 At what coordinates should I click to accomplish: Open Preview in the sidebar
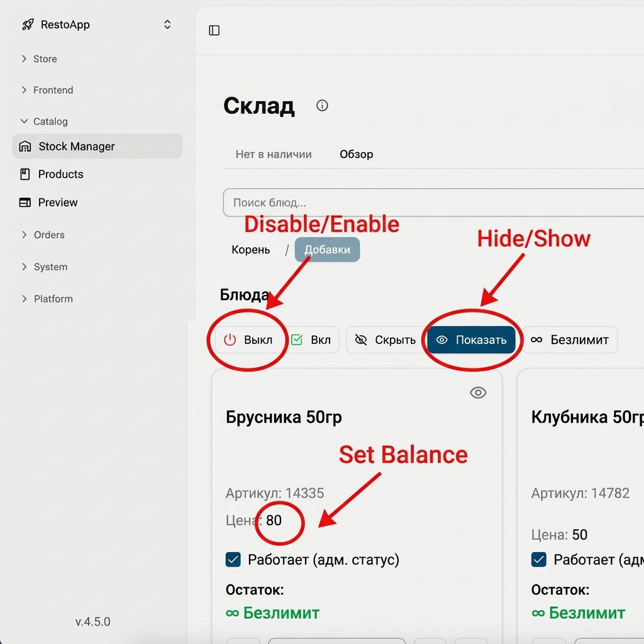[58, 203]
